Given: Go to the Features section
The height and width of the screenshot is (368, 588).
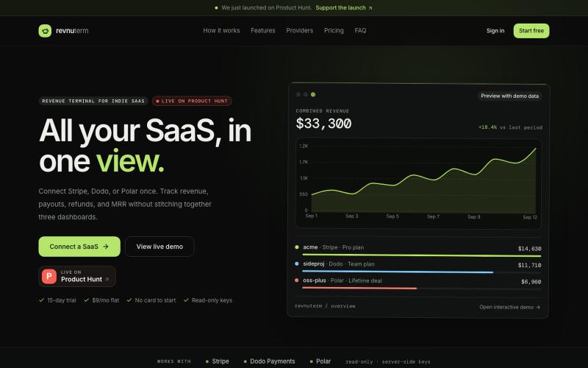Looking at the screenshot, I should 263,30.
